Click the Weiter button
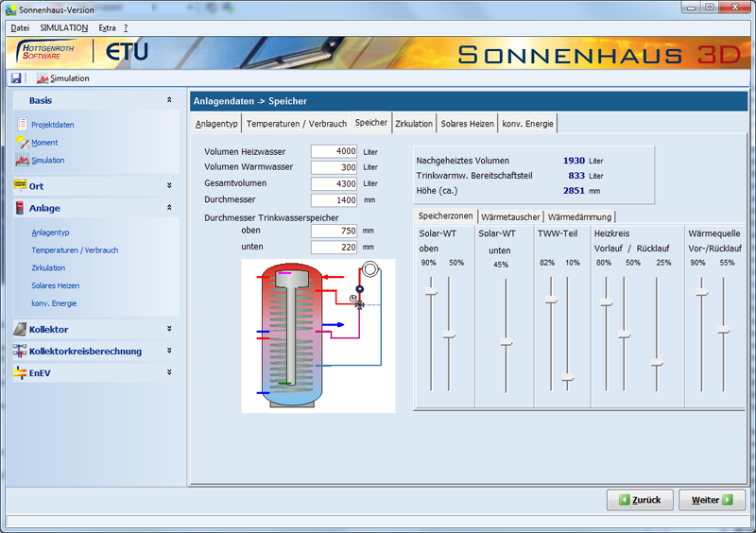 pyautogui.click(x=712, y=500)
